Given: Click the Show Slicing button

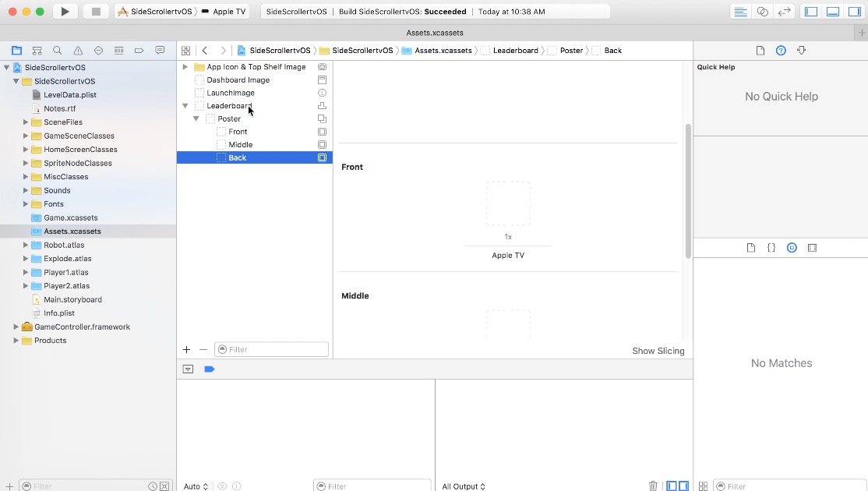Looking at the screenshot, I should pyautogui.click(x=658, y=351).
